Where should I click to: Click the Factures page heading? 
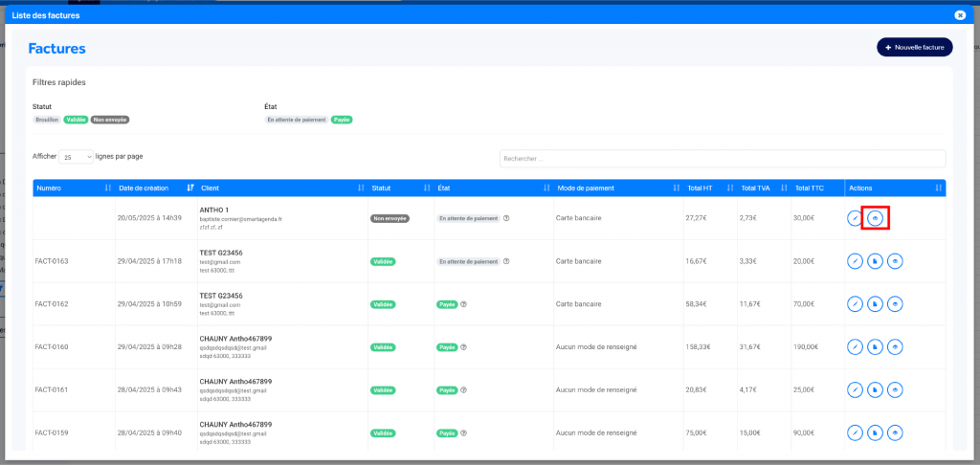(56, 49)
